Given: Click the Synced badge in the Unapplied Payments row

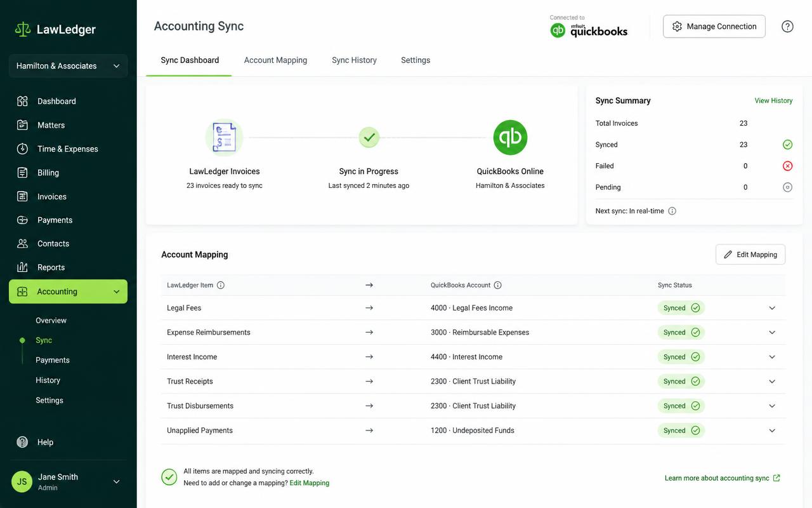Looking at the screenshot, I should click(681, 431).
